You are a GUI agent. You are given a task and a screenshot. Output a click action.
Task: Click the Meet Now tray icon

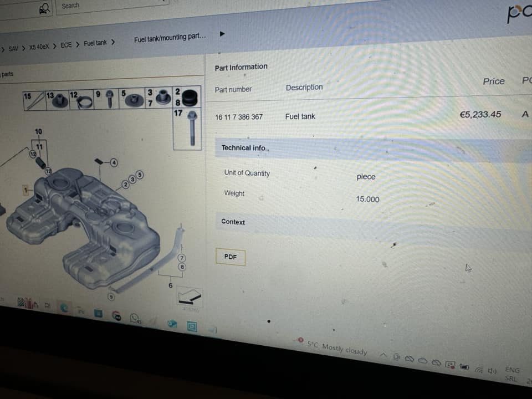[396, 357]
